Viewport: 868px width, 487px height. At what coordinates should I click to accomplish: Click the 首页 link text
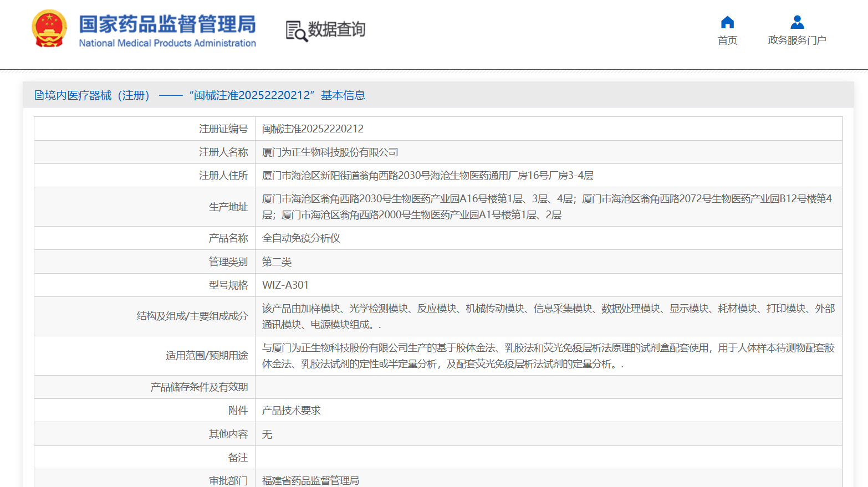click(727, 40)
